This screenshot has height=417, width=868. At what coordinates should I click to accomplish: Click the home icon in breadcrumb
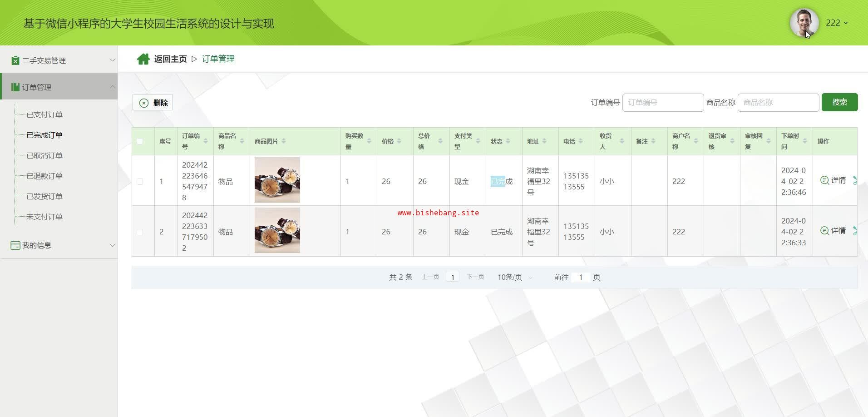pyautogui.click(x=143, y=59)
